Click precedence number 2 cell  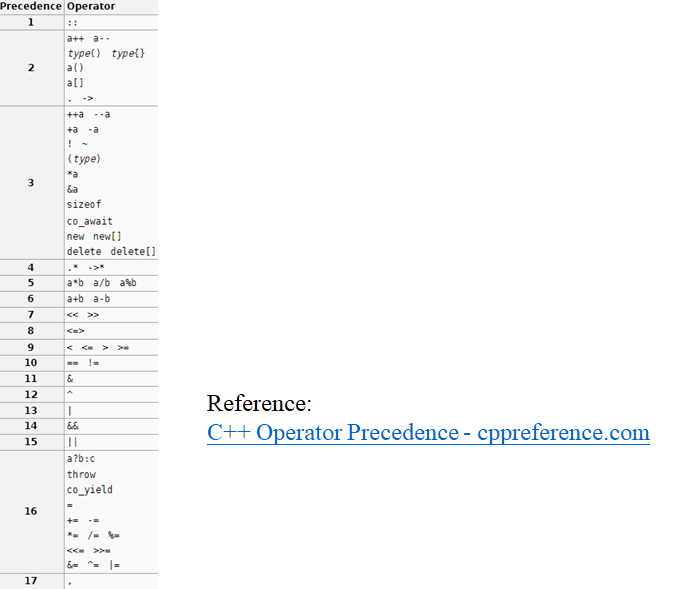[31, 68]
